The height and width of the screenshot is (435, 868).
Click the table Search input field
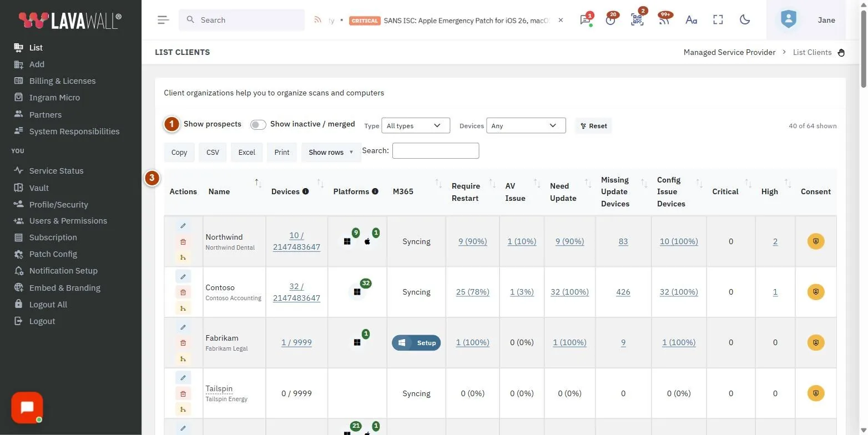[436, 150]
